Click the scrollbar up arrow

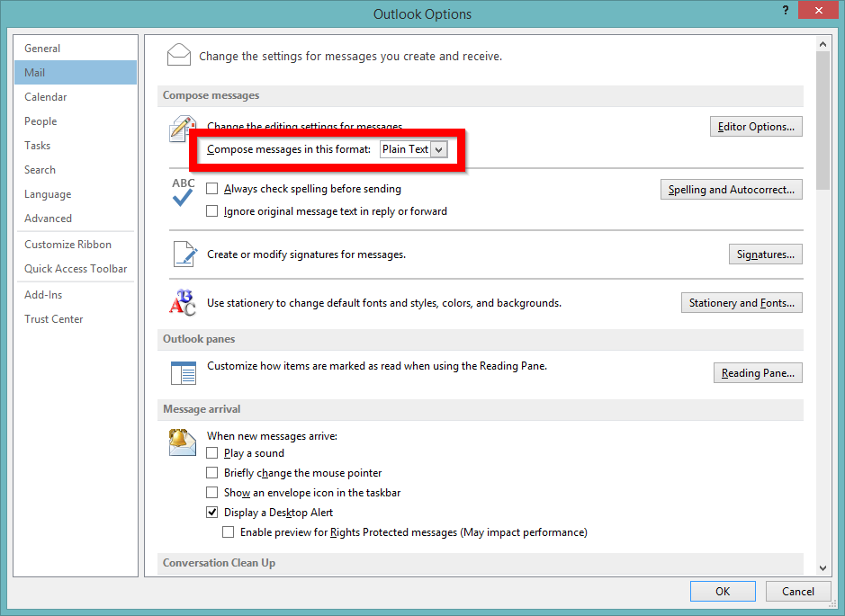[823, 44]
